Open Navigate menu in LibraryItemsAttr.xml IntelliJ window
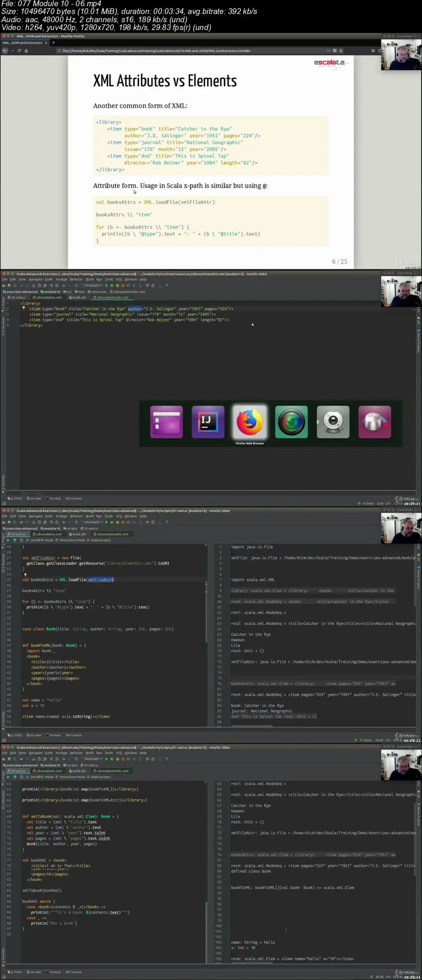This screenshot has width=422, height=980. pyautogui.click(x=35, y=279)
